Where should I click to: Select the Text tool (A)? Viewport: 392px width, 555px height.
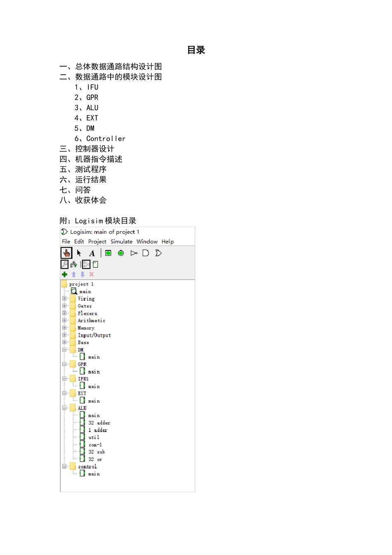(x=92, y=253)
